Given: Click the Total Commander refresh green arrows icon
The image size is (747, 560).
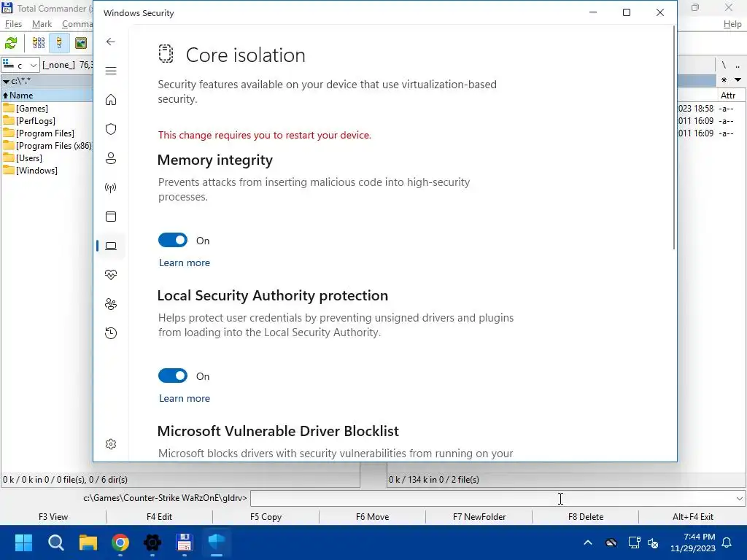Looking at the screenshot, I should coord(11,43).
